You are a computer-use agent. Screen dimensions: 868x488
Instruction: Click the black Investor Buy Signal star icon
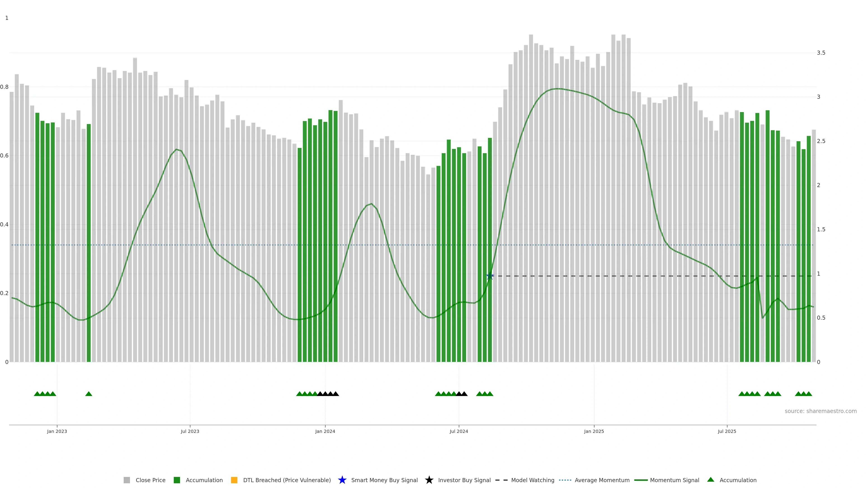click(429, 480)
